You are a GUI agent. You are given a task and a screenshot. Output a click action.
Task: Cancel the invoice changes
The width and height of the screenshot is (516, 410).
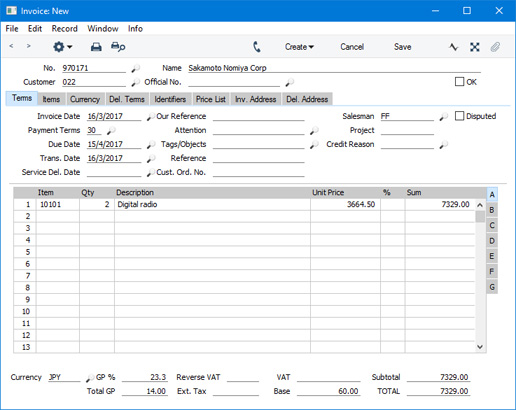(x=352, y=47)
